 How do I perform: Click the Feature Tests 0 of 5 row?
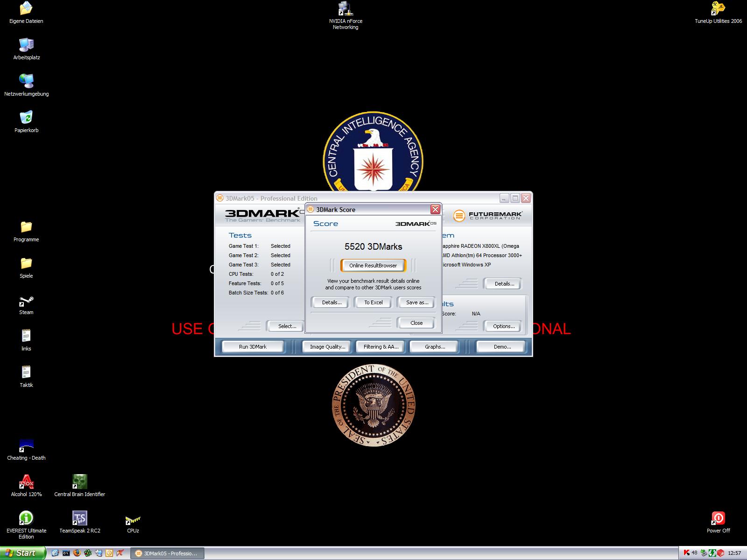coord(256,283)
